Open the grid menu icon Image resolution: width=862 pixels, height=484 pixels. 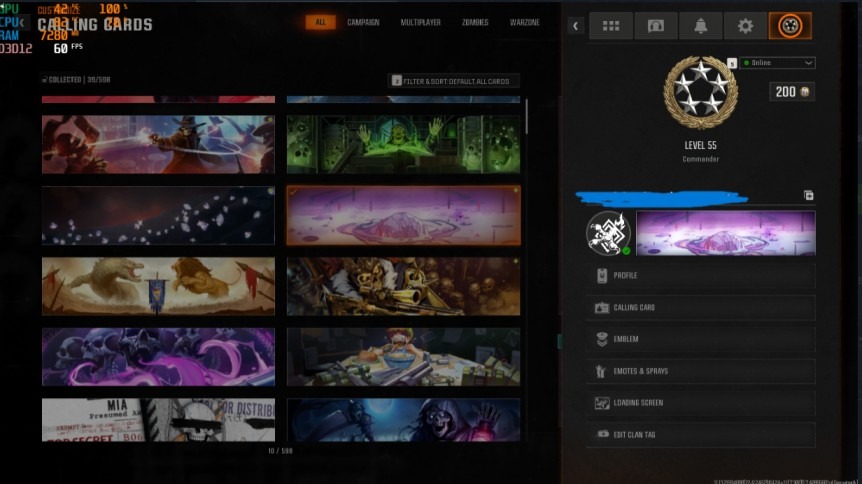coord(611,26)
